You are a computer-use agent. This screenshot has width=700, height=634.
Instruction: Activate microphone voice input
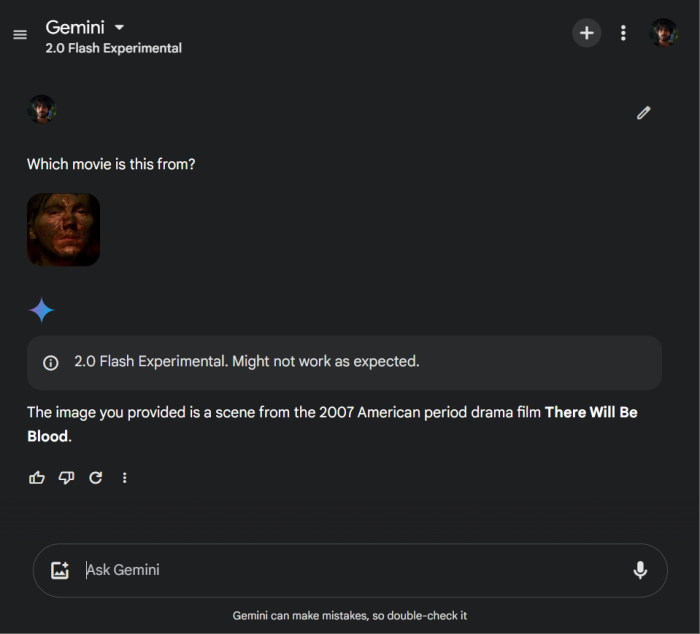coord(640,570)
